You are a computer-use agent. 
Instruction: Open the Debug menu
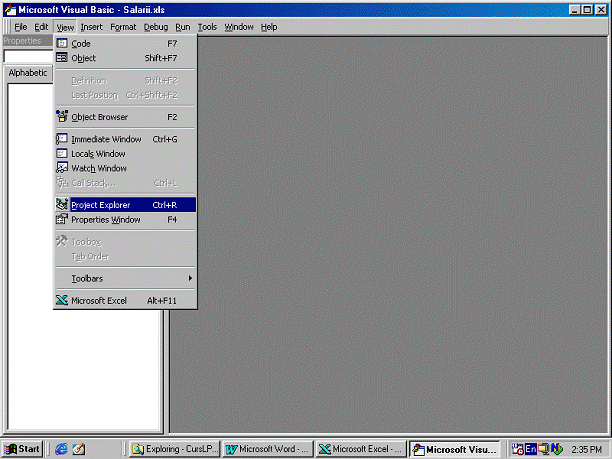tap(155, 27)
